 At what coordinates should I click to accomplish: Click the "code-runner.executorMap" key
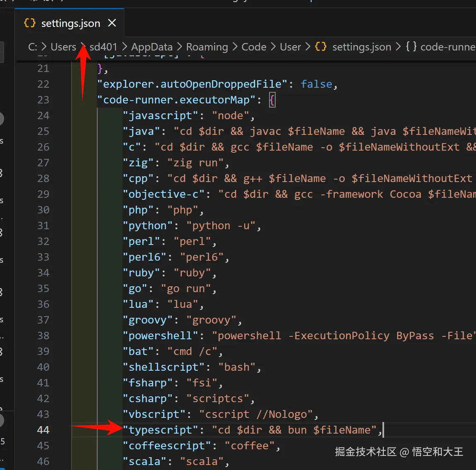[176, 100]
